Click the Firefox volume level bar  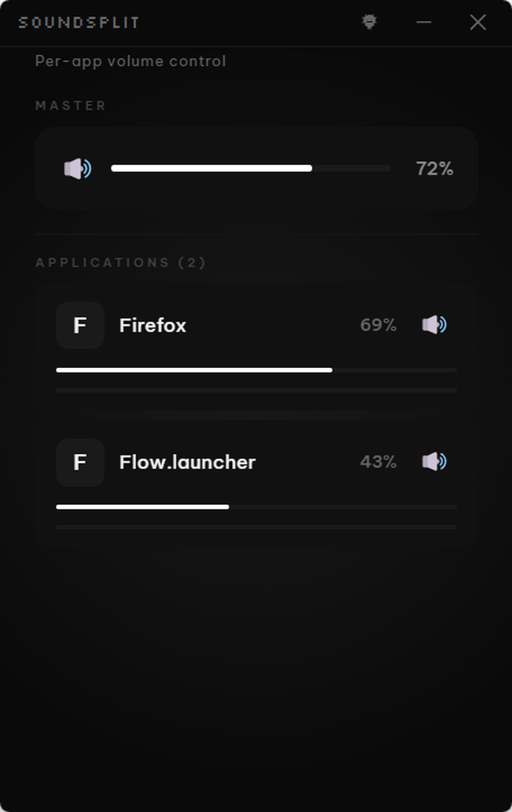pos(256,370)
